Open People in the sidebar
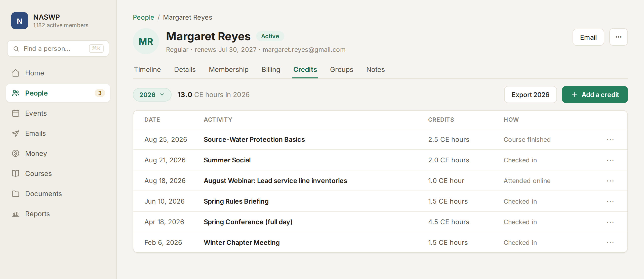 [x=58, y=93]
